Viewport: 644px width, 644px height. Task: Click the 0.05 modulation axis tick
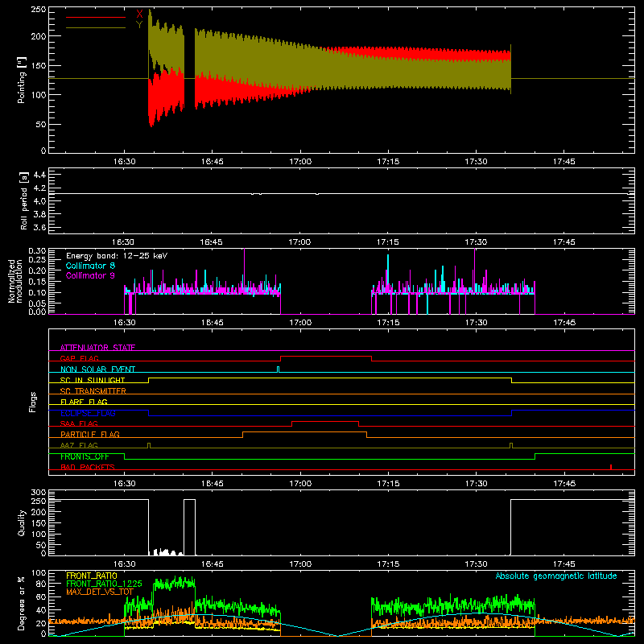37,303
